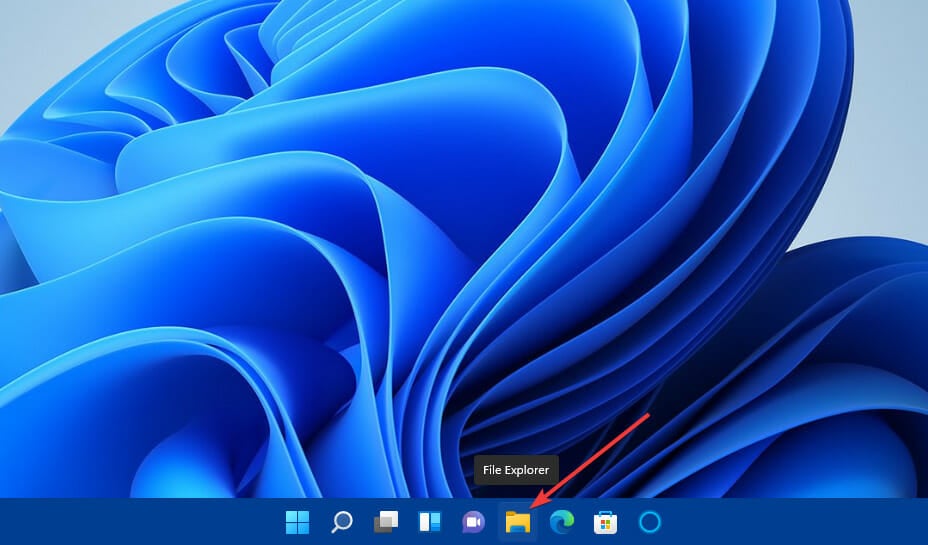This screenshot has height=545, width=928.
Task: Open File Explorer from the taskbar
Action: tap(517, 522)
